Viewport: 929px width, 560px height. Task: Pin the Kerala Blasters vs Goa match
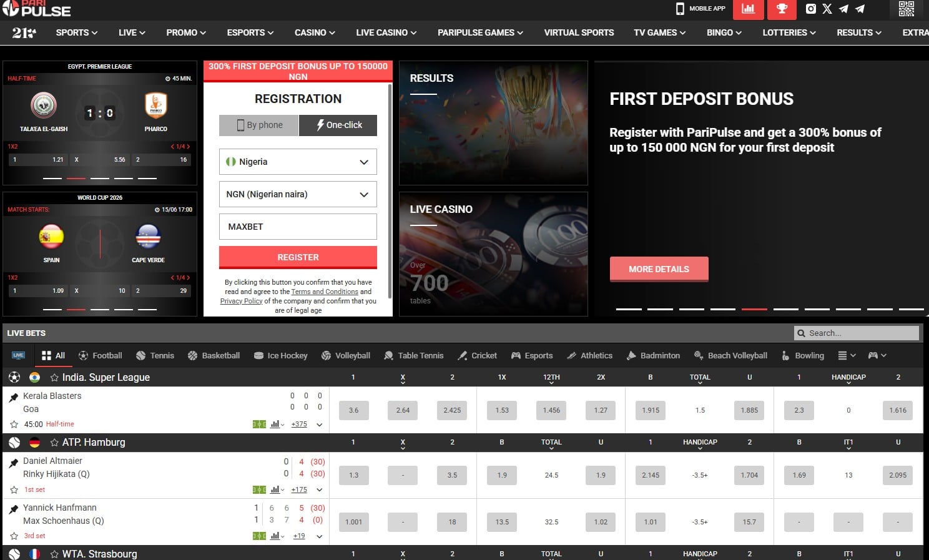[14, 397]
